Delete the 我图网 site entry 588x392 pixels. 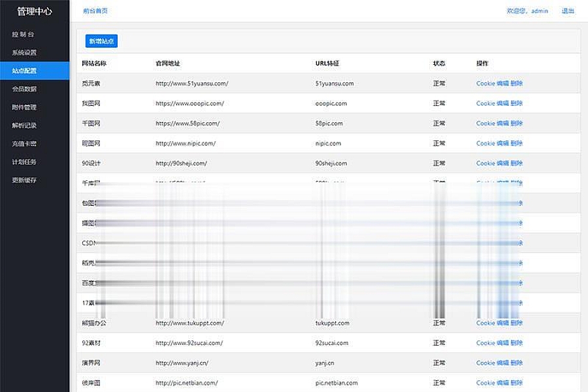tap(516, 103)
